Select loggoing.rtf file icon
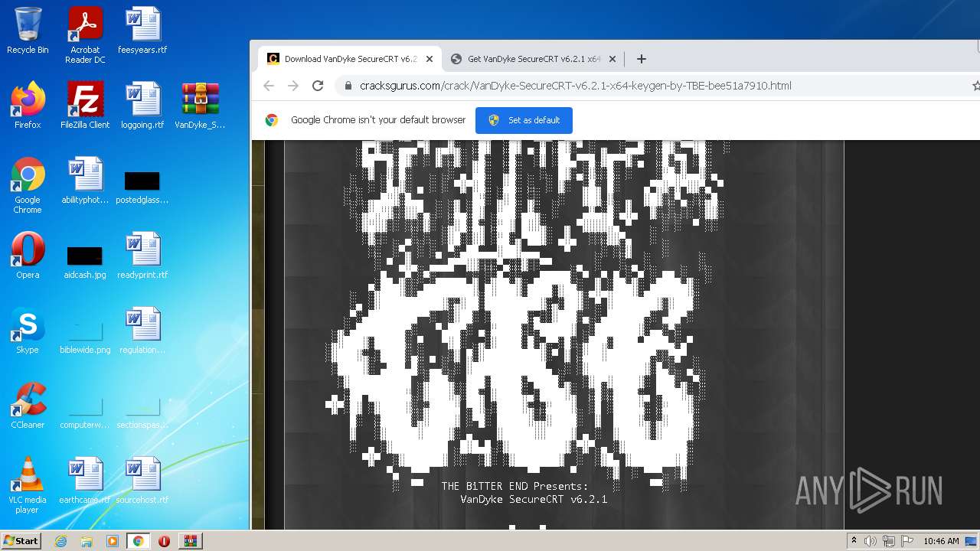 point(142,106)
